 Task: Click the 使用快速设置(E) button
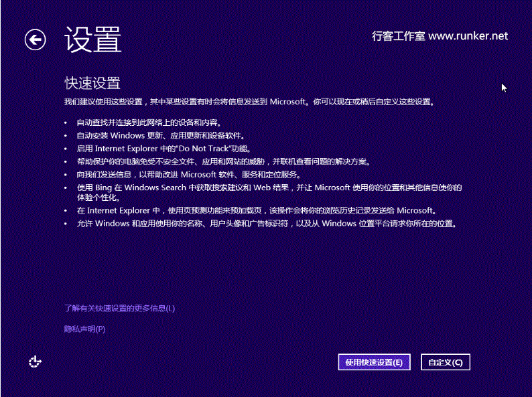coord(374,362)
